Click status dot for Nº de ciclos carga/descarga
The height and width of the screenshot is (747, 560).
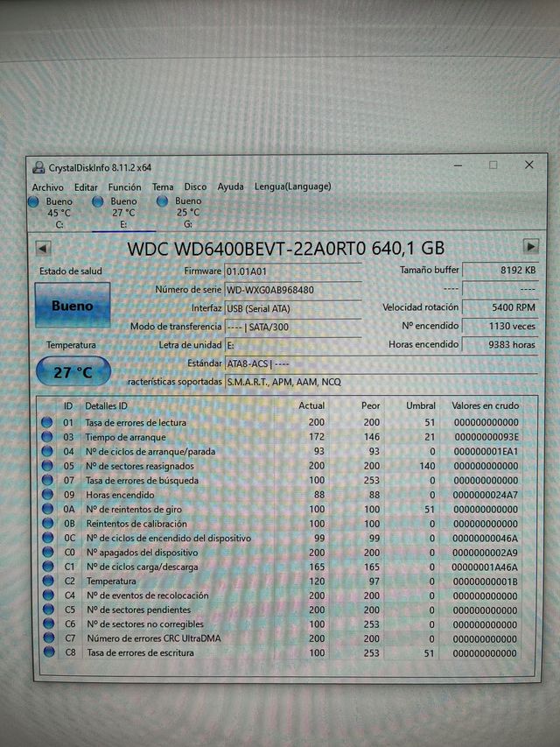(48, 567)
